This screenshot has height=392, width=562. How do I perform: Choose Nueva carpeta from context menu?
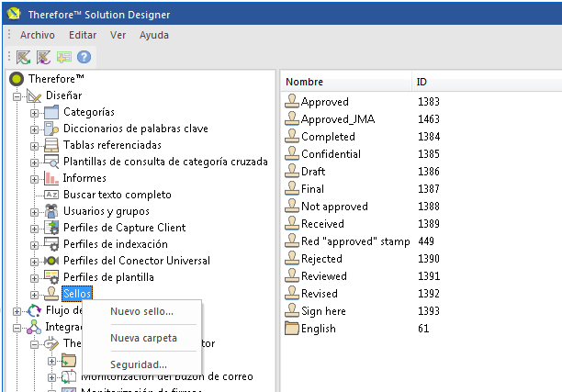[x=143, y=338]
